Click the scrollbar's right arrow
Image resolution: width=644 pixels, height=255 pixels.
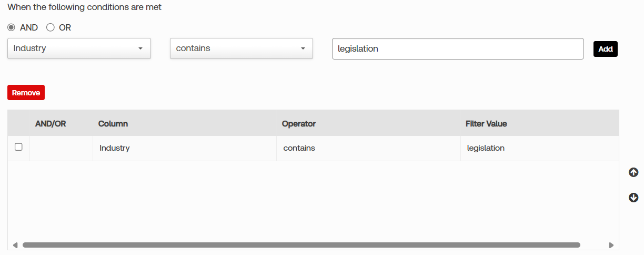coord(611,245)
